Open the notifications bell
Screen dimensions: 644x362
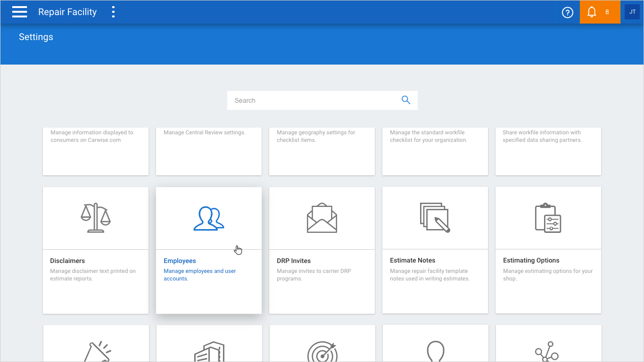pos(593,12)
